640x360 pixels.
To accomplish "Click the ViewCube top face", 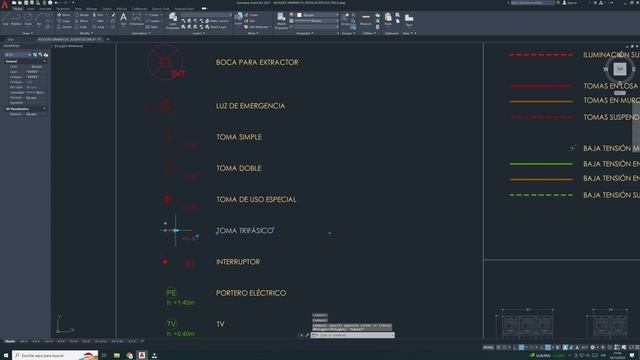I will coord(620,69).
